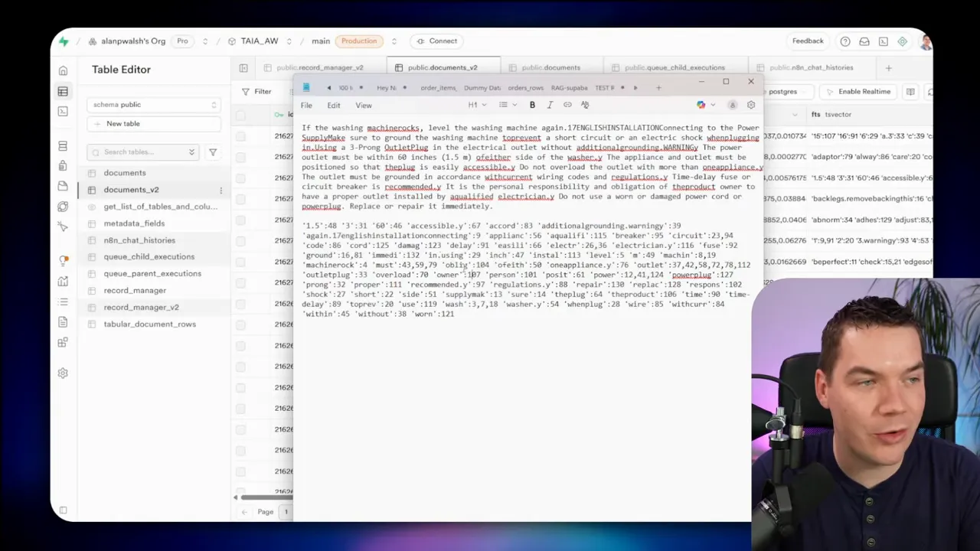Tick the checkbox on the first table row
The width and height of the screenshot is (980, 551).
[240, 136]
